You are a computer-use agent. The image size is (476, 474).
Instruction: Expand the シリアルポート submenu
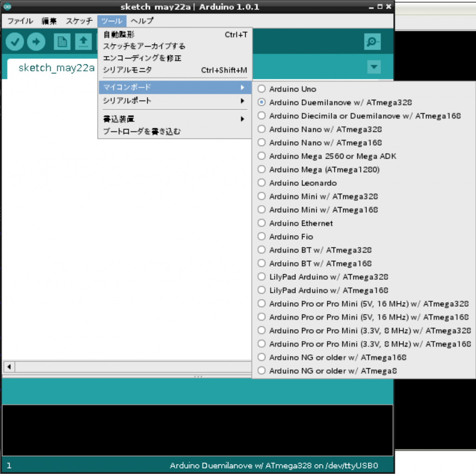coord(130,100)
